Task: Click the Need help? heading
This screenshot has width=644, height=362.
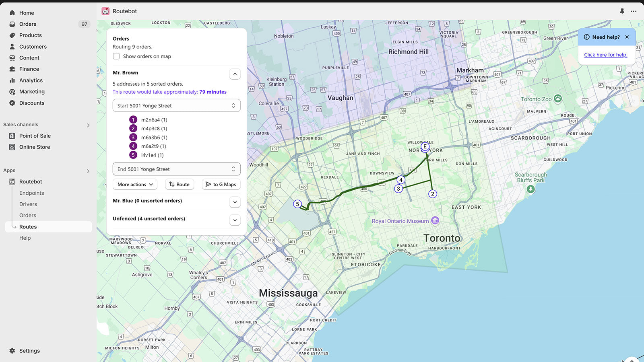Action: (x=606, y=37)
